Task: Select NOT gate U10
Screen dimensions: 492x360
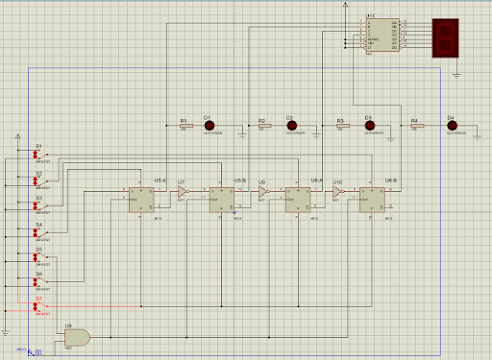Action: click(x=338, y=192)
